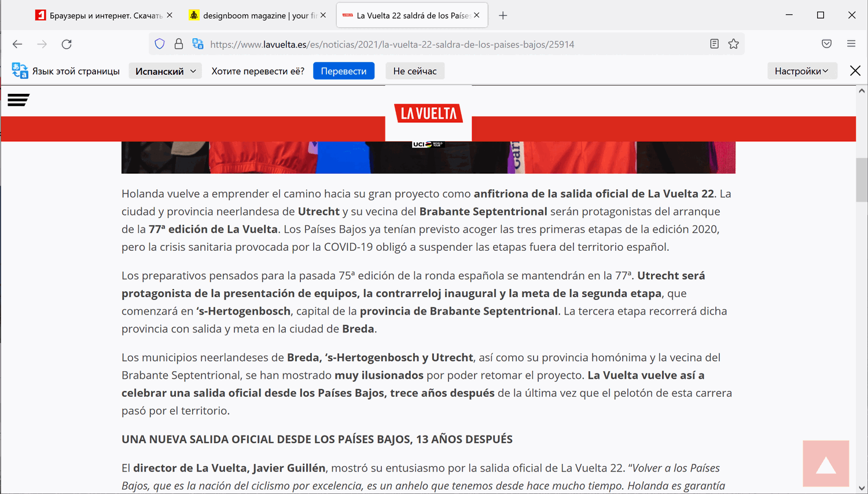Viewport: 868px width, 494px height.
Task: Click the UCI World Tour logo
Action: click(428, 144)
